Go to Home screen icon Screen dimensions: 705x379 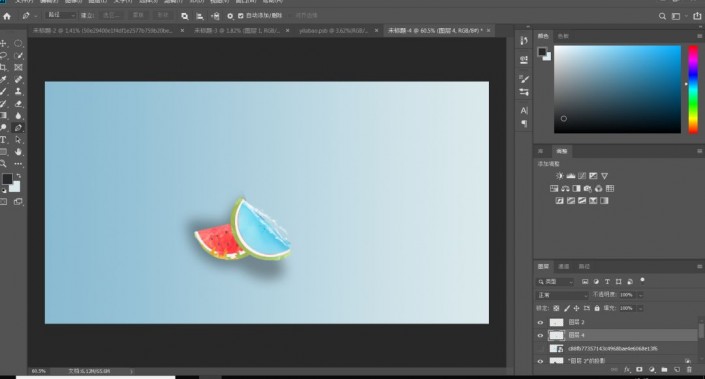(x=7, y=16)
